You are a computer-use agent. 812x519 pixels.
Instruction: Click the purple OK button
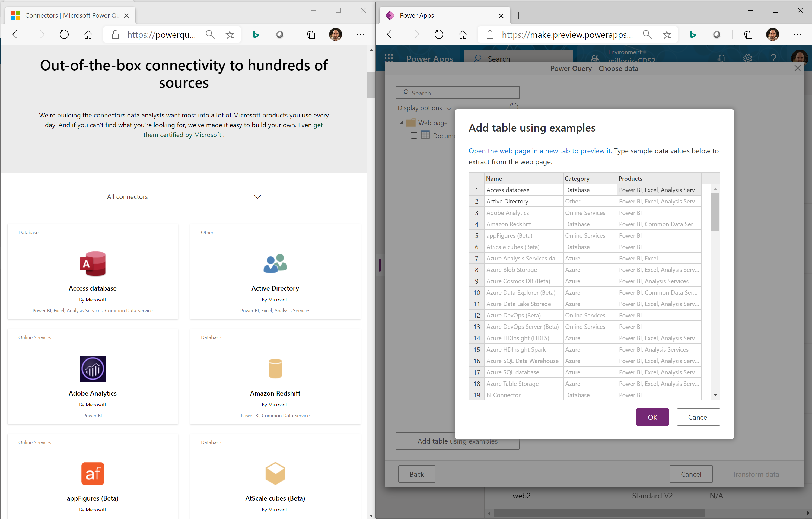652,417
